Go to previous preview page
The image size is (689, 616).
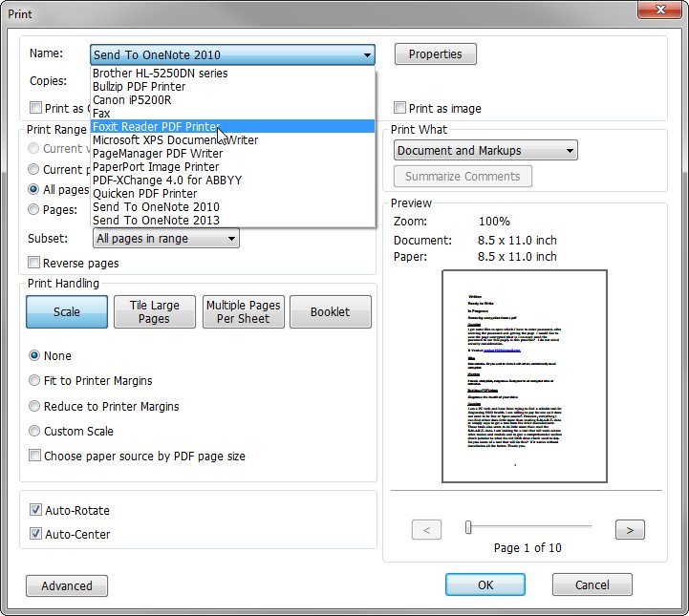[426, 530]
